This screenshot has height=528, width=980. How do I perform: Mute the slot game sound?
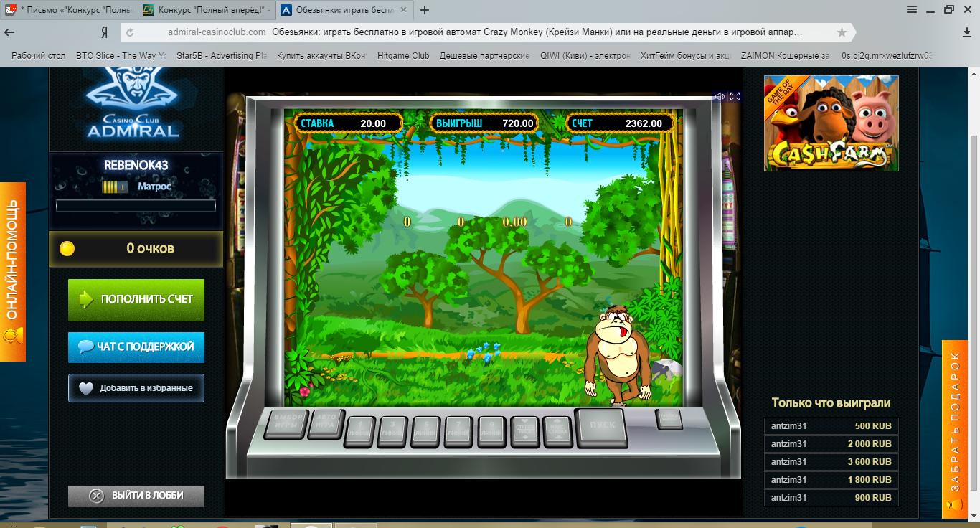720,96
